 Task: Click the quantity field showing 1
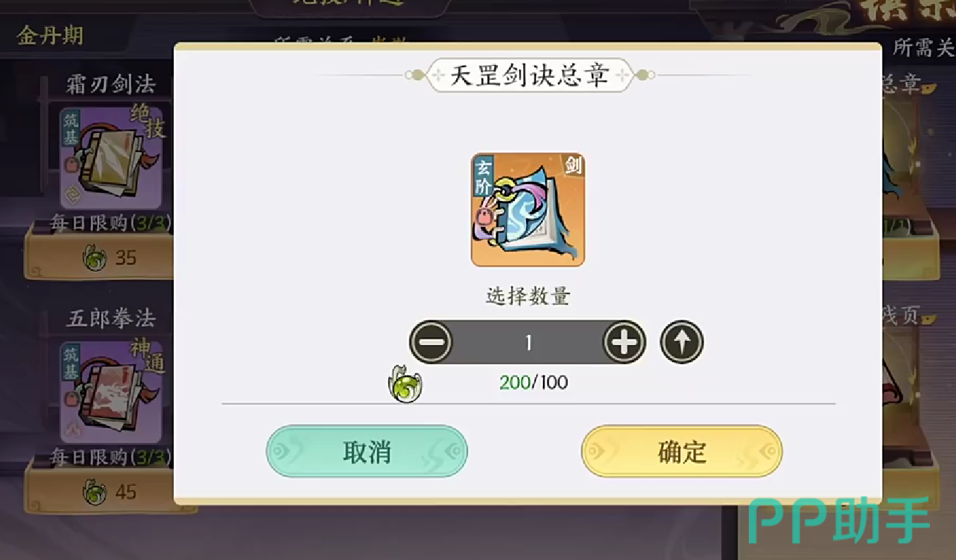(x=527, y=342)
